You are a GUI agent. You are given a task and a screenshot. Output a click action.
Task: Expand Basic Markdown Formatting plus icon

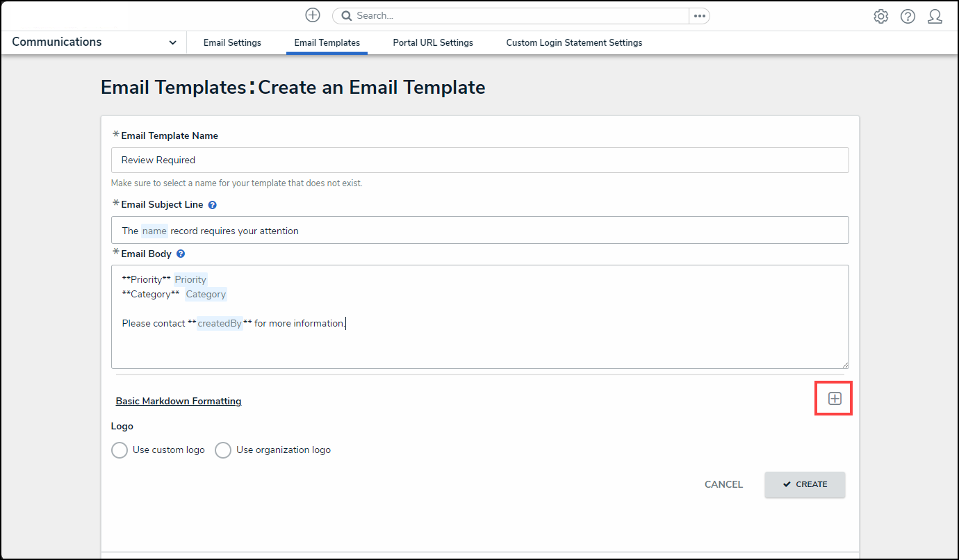point(835,399)
